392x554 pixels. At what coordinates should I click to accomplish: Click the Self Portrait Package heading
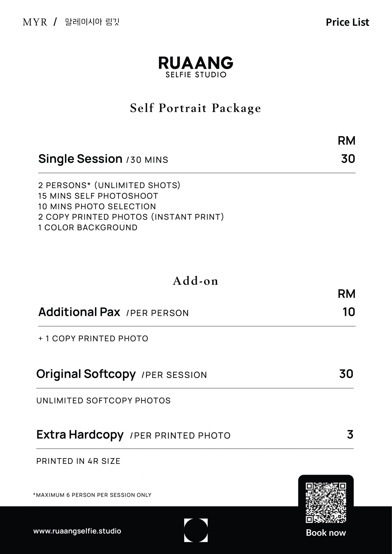pos(195,108)
